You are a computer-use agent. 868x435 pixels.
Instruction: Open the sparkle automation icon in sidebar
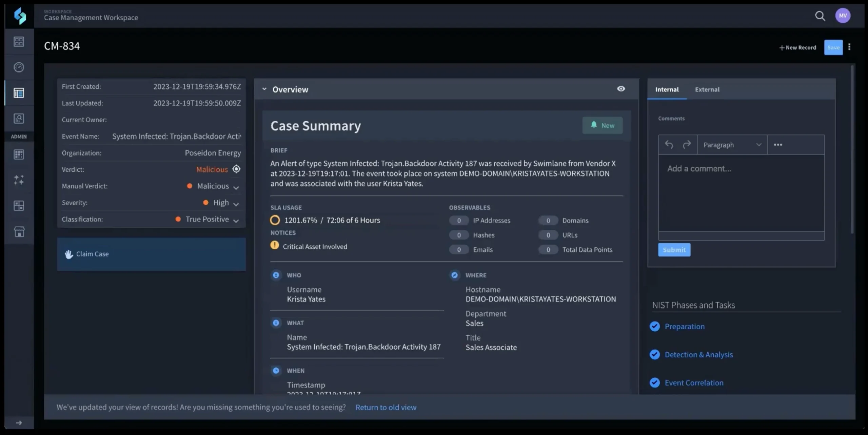tap(19, 180)
